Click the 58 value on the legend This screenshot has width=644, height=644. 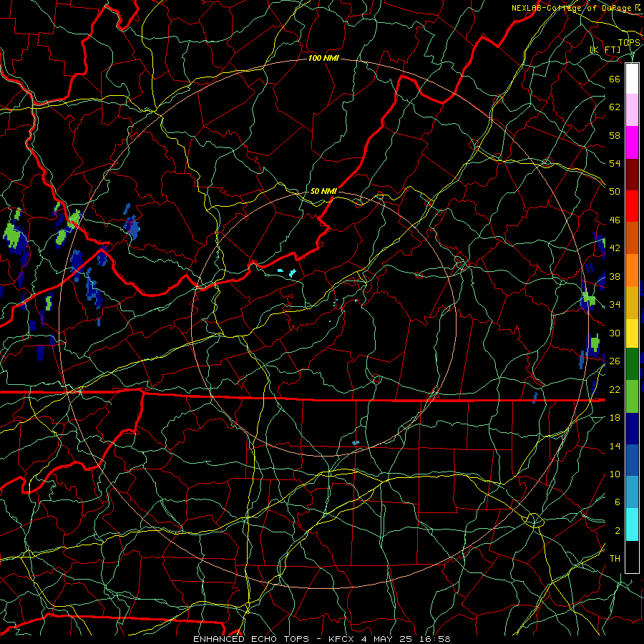pyautogui.click(x=615, y=135)
